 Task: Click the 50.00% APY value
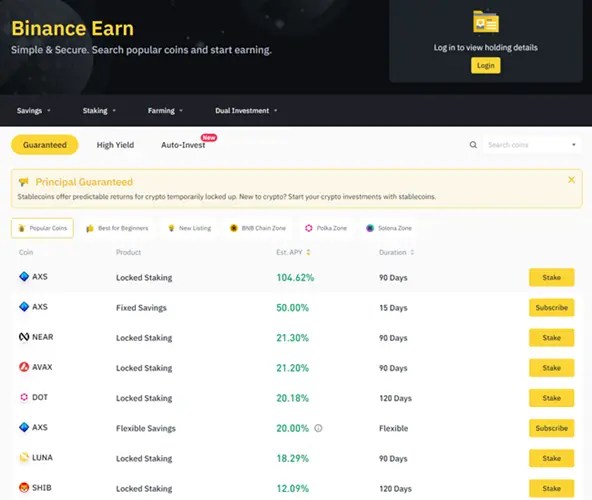(x=293, y=308)
